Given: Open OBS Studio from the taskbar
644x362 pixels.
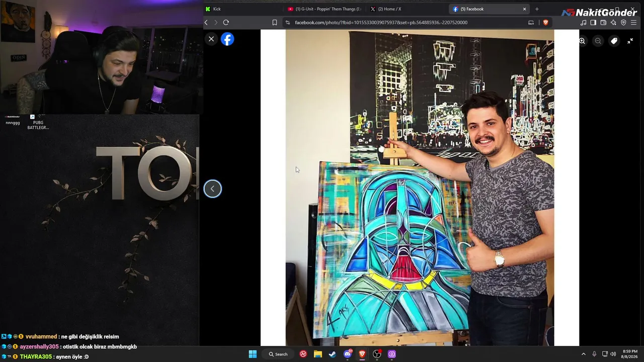Looking at the screenshot, I should [x=377, y=354].
